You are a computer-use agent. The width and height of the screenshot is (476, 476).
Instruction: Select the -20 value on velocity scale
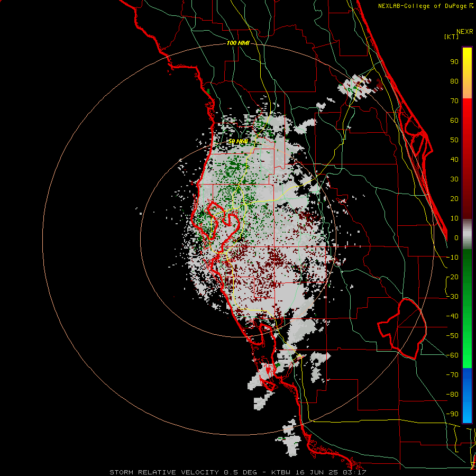(x=452, y=277)
